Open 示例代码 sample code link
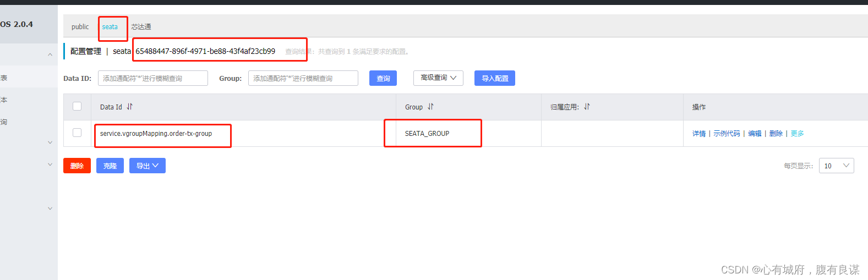Screen dimensions: 868x280 pos(727,134)
